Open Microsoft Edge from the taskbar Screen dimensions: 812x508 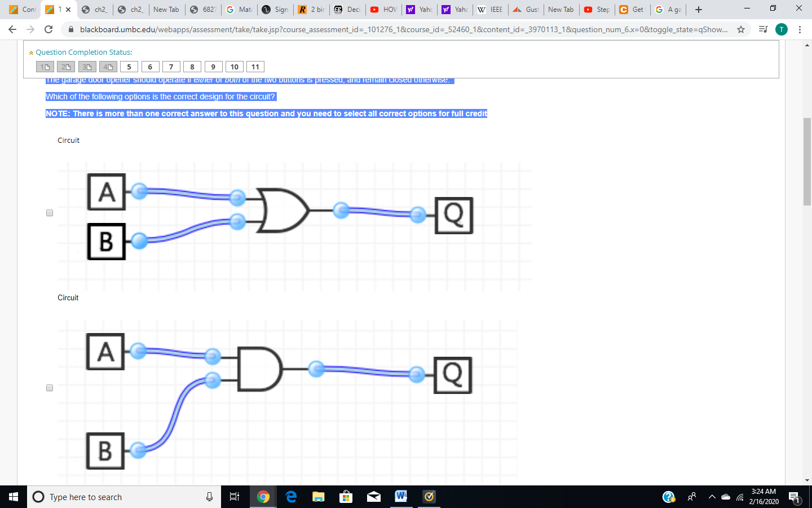291,497
